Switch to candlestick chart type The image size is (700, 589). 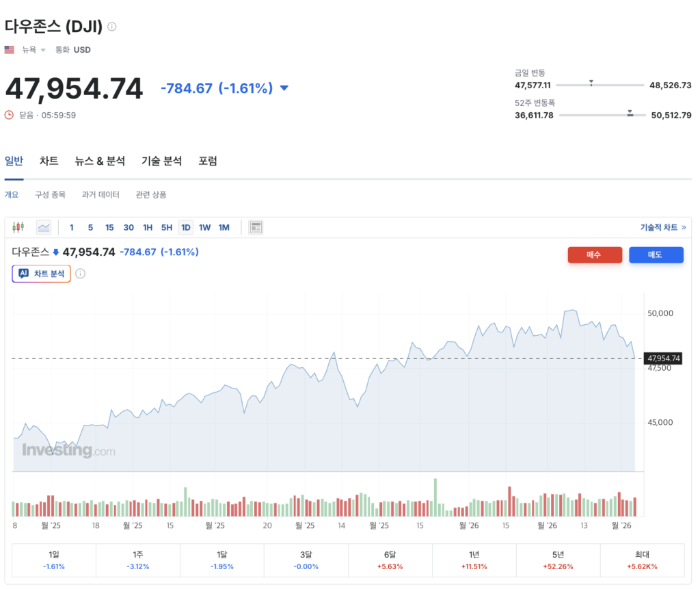pos(18,227)
